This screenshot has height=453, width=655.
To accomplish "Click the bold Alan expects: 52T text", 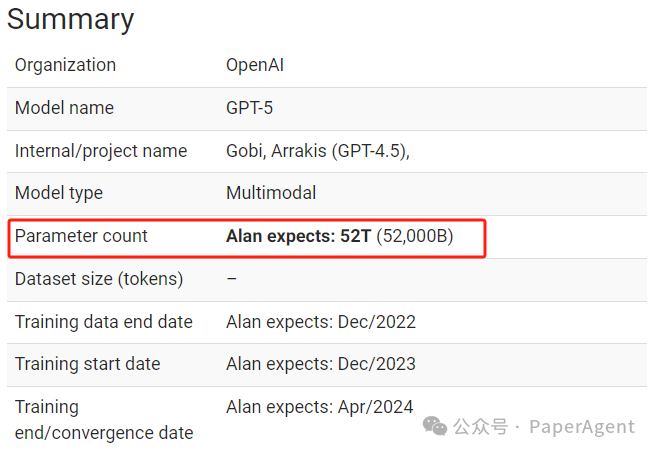I will [298, 237].
